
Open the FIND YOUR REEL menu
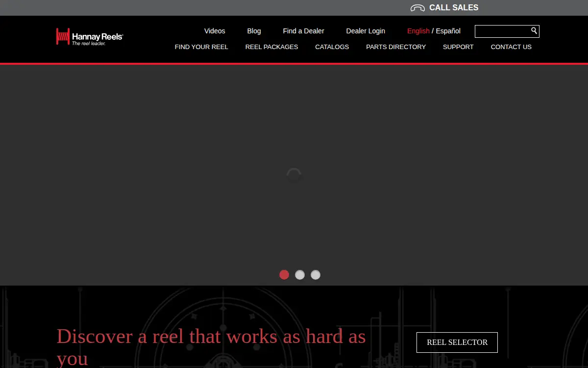[x=201, y=47]
